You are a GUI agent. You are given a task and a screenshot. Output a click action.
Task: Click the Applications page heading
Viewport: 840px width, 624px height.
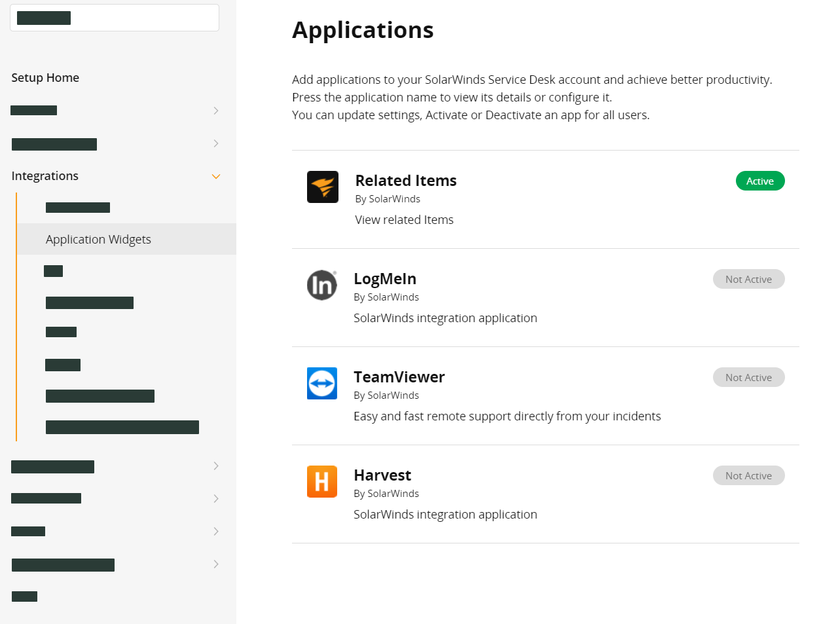[x=363, y=30]
